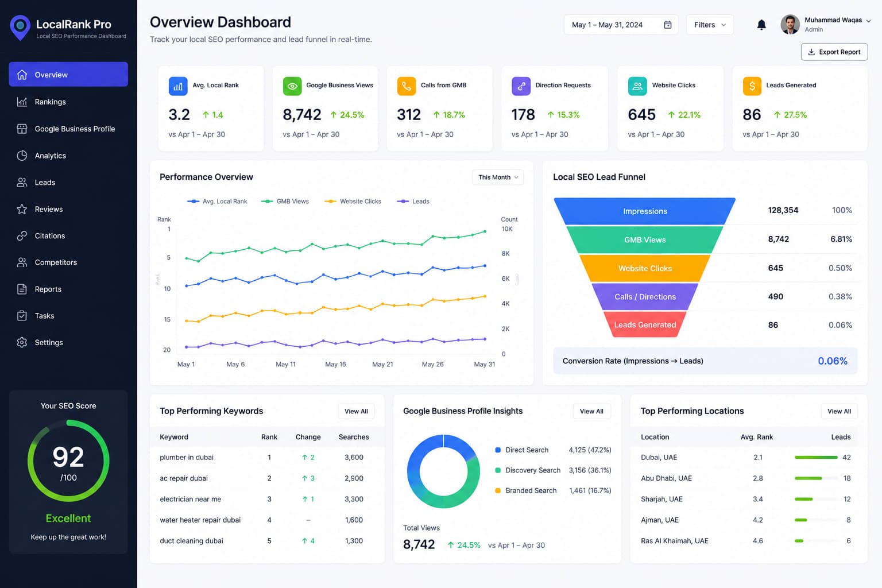Click the Tasks checklist icon in sidebar
The image size is (882, 588).
coord(22,316)
